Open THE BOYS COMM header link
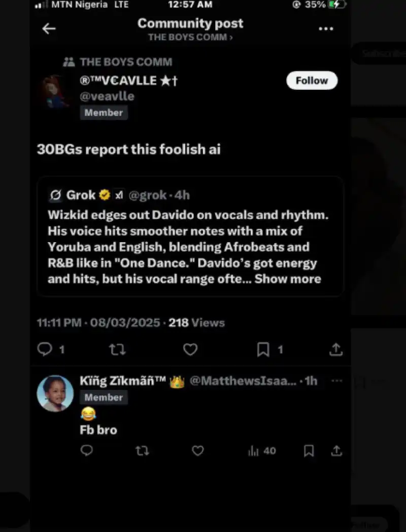This screenshot has height=532, width=406. tap(190, 37)
